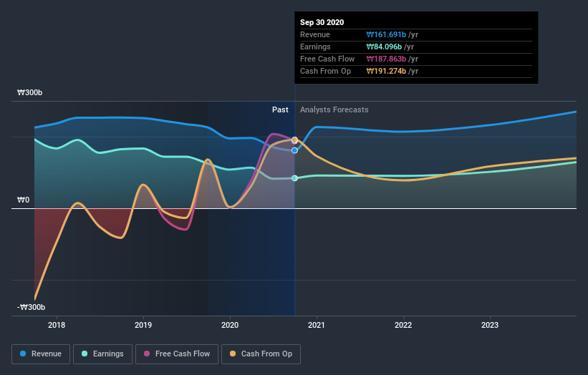The image size is (588, 375).
Task: Click the Sep 30 2020 tooltip date
Action: [322, 22]
